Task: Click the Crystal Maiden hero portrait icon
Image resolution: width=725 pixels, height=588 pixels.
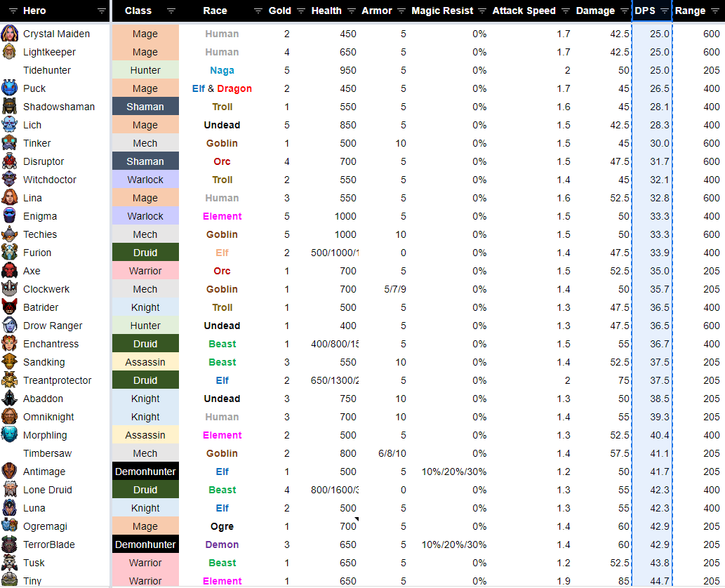Action: (x=9, y=34)
